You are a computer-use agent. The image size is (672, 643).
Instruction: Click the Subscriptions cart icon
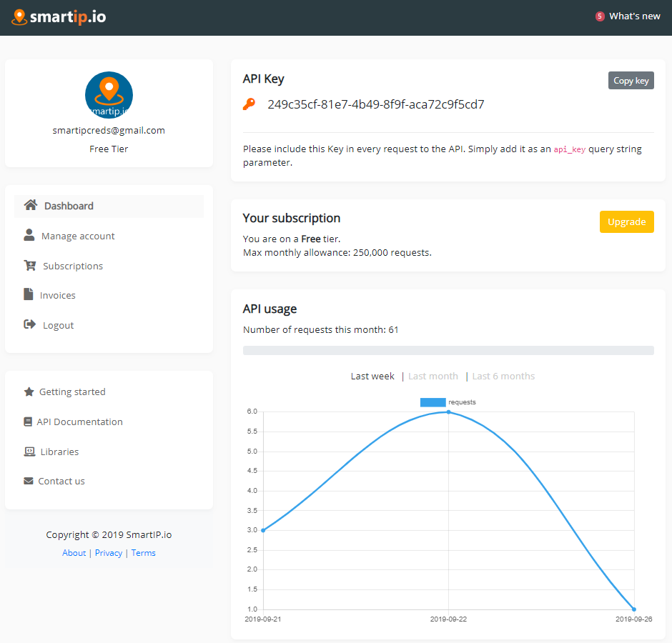(x=30, y=265)
